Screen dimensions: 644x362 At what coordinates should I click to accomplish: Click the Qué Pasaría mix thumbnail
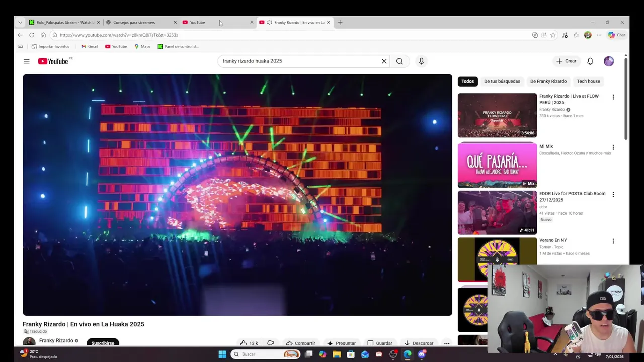point(497,165)
